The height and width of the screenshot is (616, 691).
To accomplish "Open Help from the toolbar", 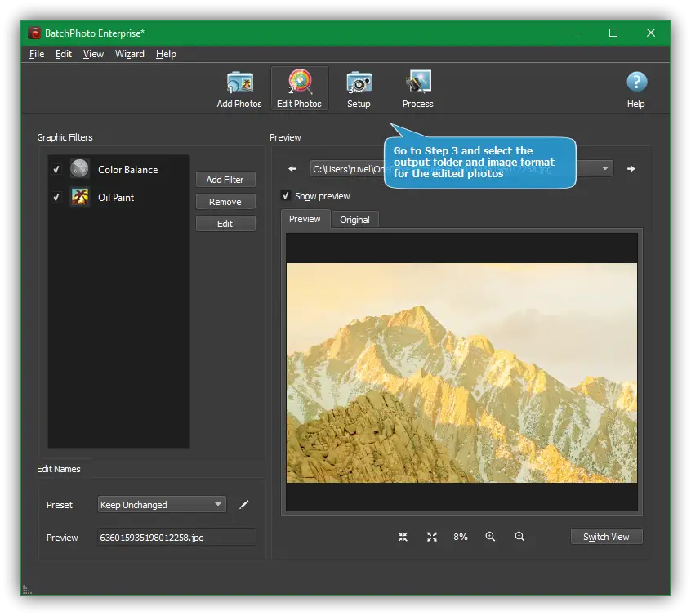I will click(635, 89).
